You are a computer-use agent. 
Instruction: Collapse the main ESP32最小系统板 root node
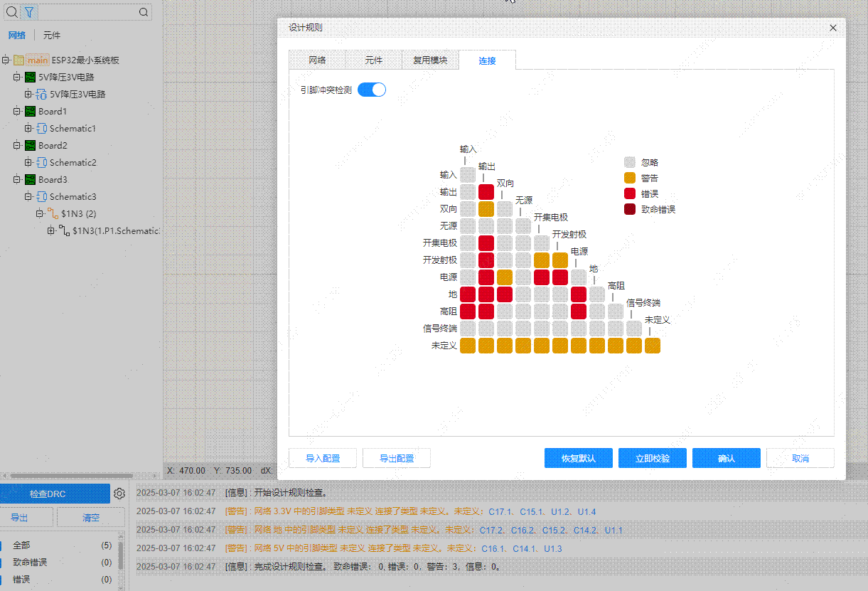tap(6, 60)
